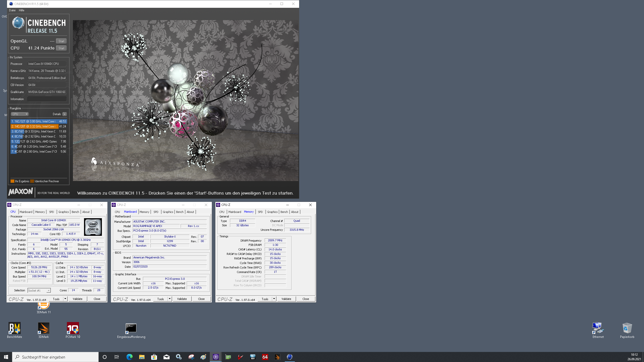Select ranking entry 4C/8T @ 3.20 GHz

39,147
